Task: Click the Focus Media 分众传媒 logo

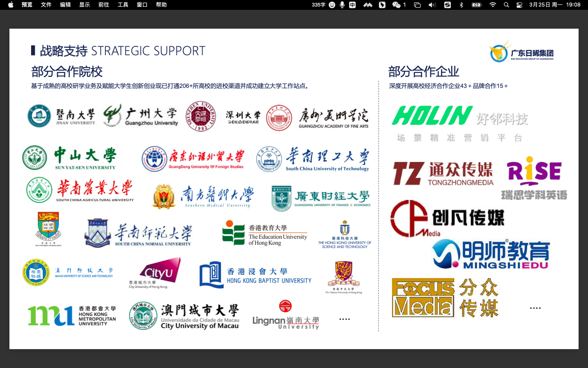Action: (445, 298)
